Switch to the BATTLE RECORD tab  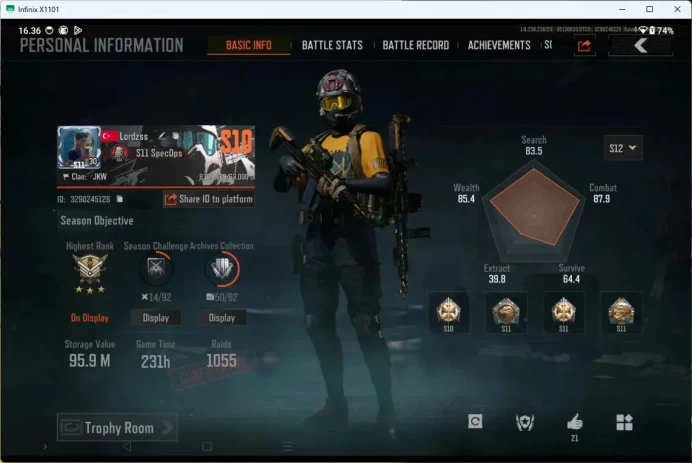(x=416, y=45)
